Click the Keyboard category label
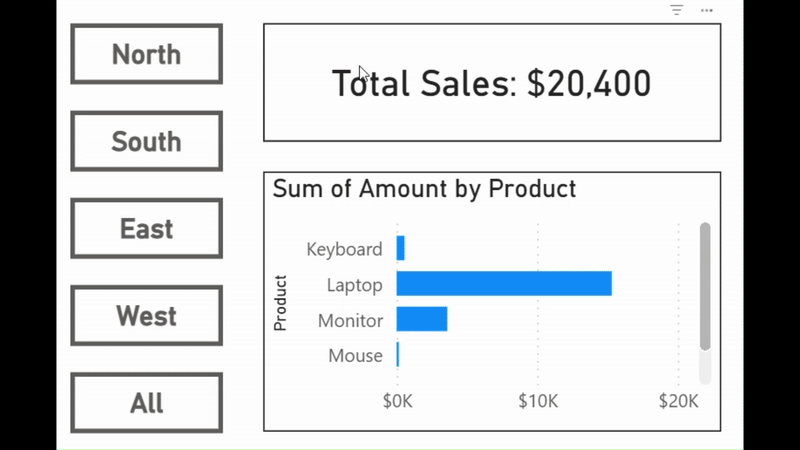Screen dimensions: 800x450 344,249
